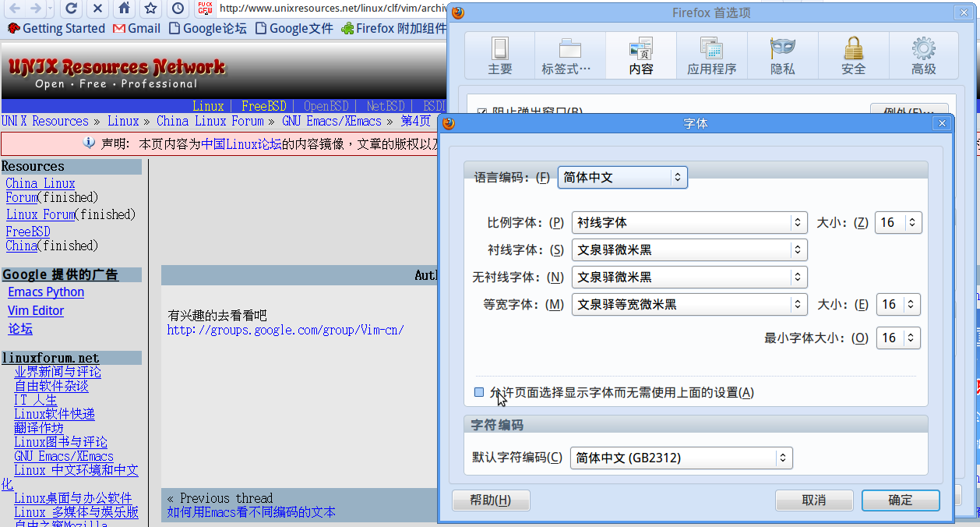The width and height of the screenshot is (980, 527).
Task: Open the Gmail bookmark
Action: point(136,29)
